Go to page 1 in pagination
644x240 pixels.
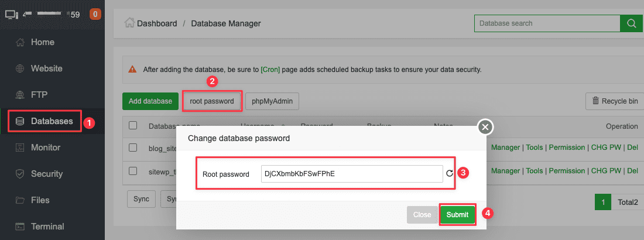(x=604, y=202)
